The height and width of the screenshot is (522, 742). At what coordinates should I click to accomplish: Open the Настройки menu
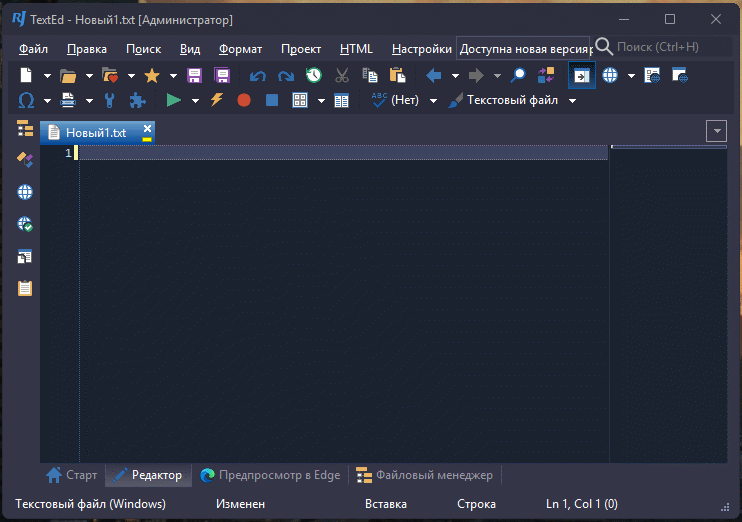pyautogui.click(x=422, y=49)
